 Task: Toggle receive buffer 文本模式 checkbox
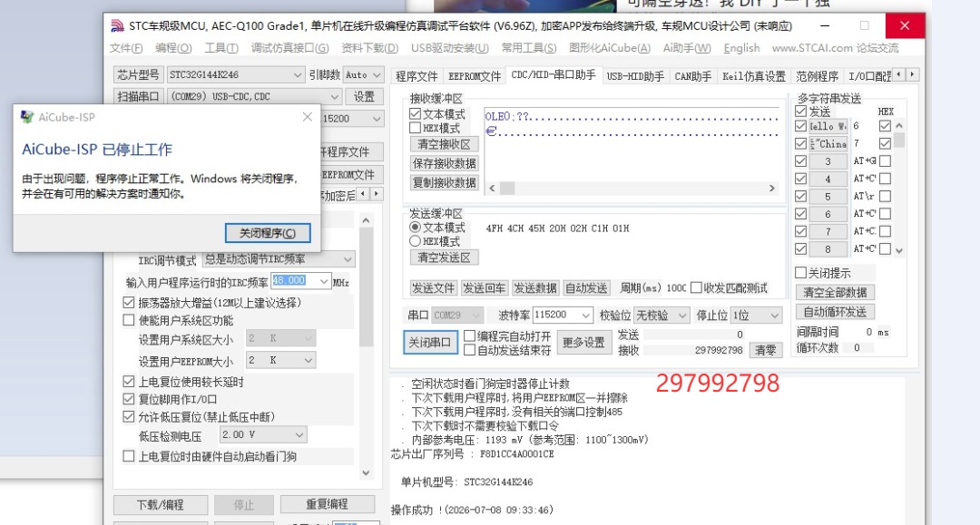(x=415, y=113)
